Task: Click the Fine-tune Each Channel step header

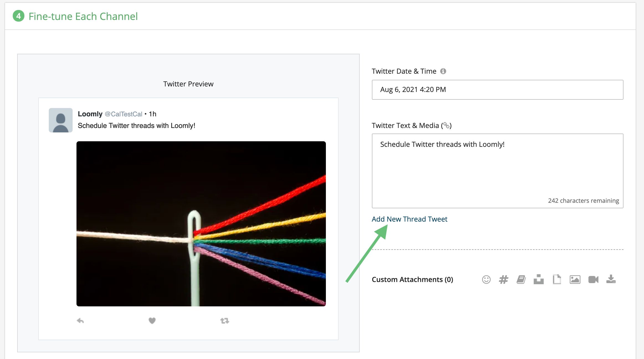Action: pos(83,16)
